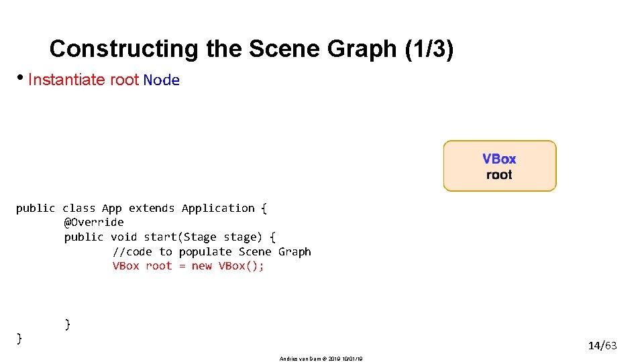The width and height of the screenshot is (644, 362).
Task: Click the word "Application" in the class declaration
Action: pos(218,208)
